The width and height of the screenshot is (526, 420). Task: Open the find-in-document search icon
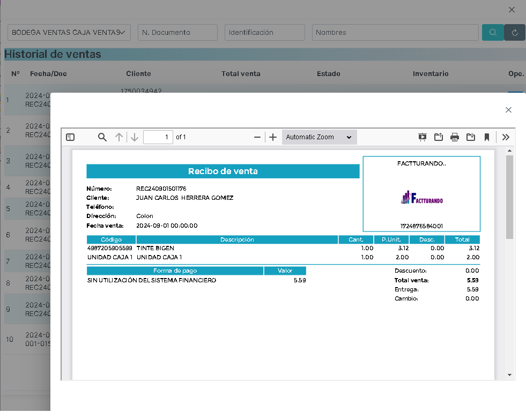click(102, 137)
